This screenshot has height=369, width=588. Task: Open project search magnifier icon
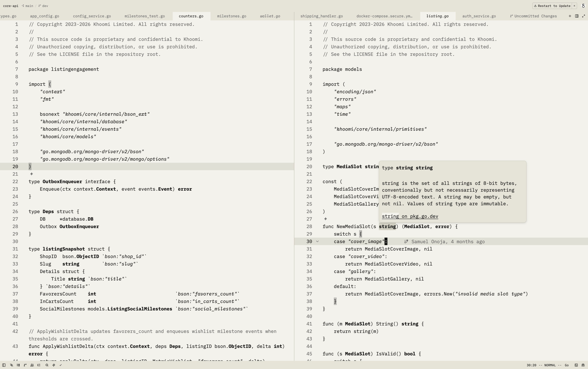(47, 365)
